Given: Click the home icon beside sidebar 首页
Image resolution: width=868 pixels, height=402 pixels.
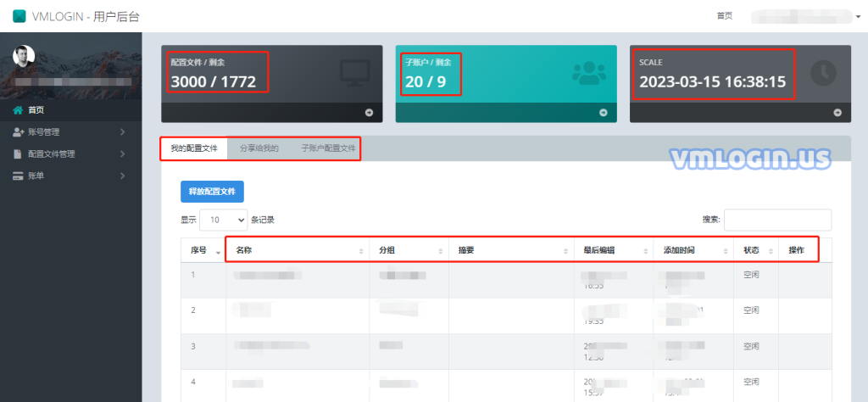Looking at the screenshot, I should pos(18,110).
